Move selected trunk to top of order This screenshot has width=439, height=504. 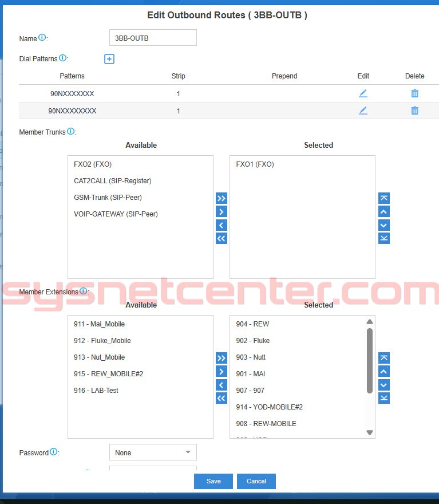coord(383,198)
